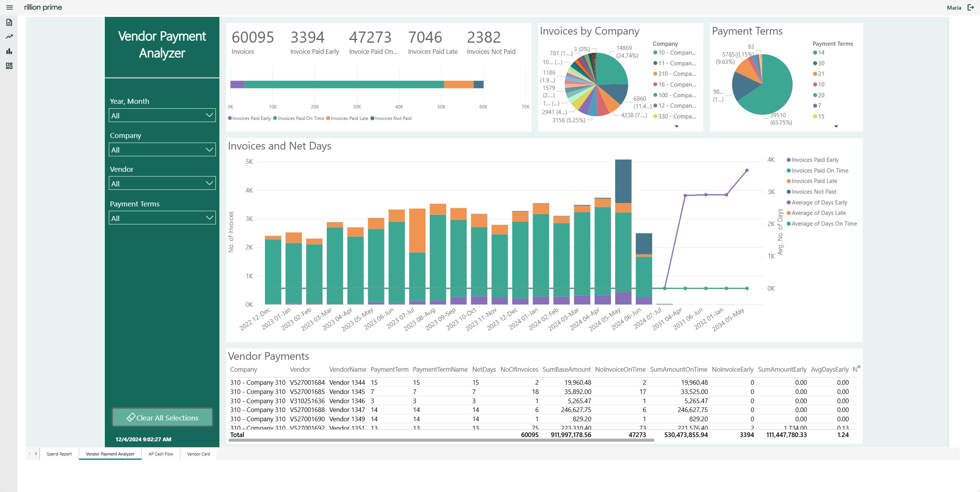Click the Vendor Payments horizontal scrollbar
The height and width of the screenshot is (492, 980).
pyautogui.click(x=441, y=440)
